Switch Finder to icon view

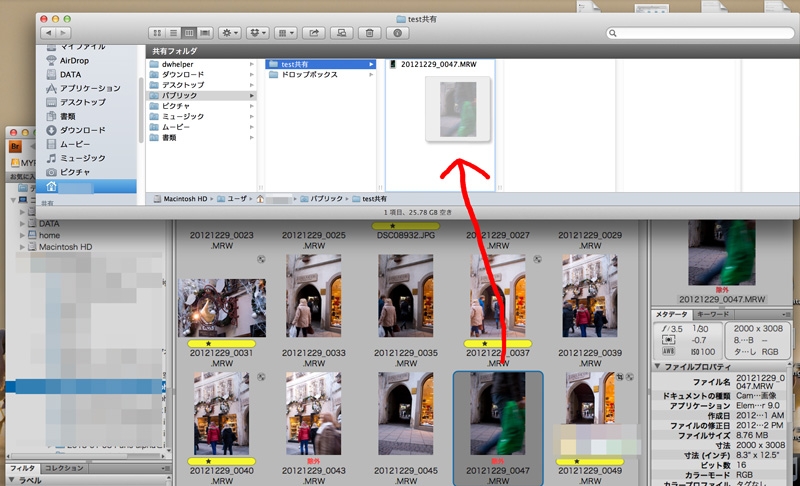(x=155, y=33)
